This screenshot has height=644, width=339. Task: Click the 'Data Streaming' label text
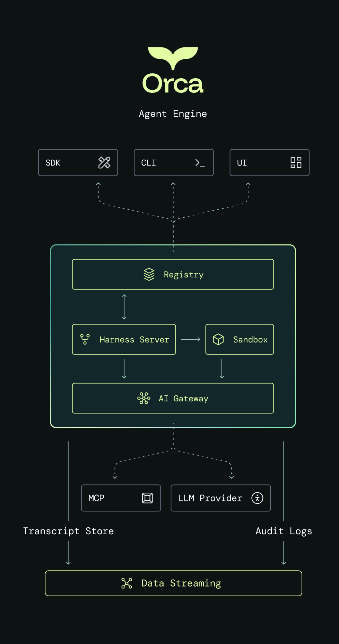181,583
